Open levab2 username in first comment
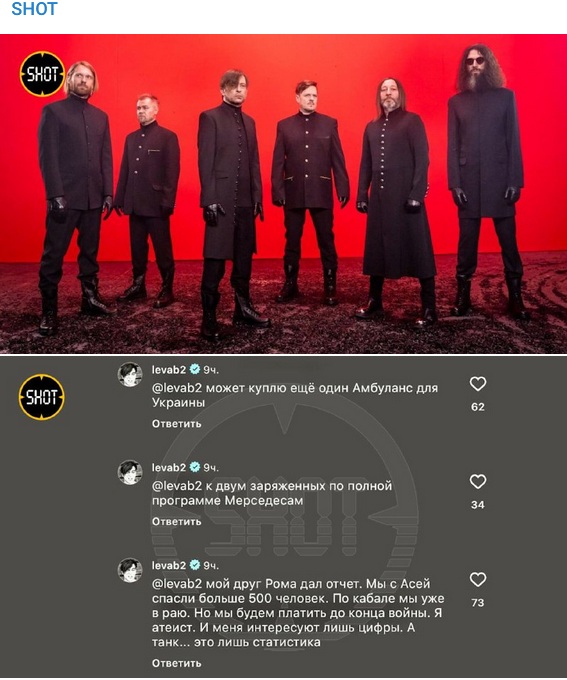Viewport: 567px width, 680px height. point(169,369)
